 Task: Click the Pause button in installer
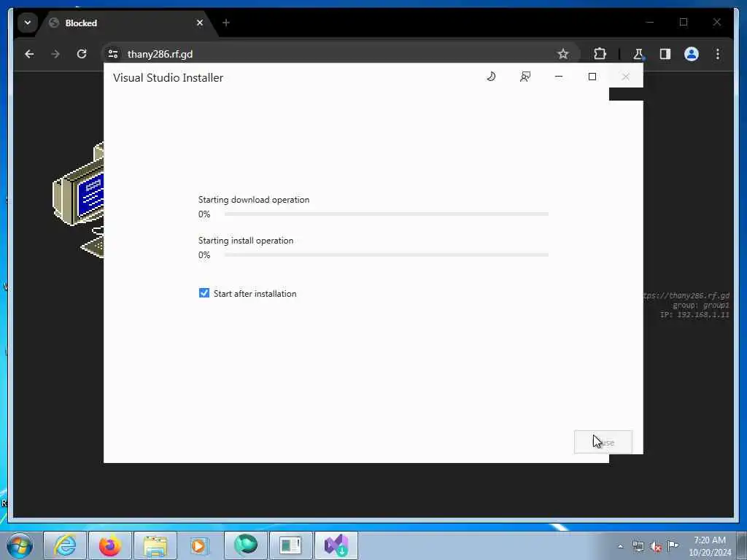[x=603, y=442]
